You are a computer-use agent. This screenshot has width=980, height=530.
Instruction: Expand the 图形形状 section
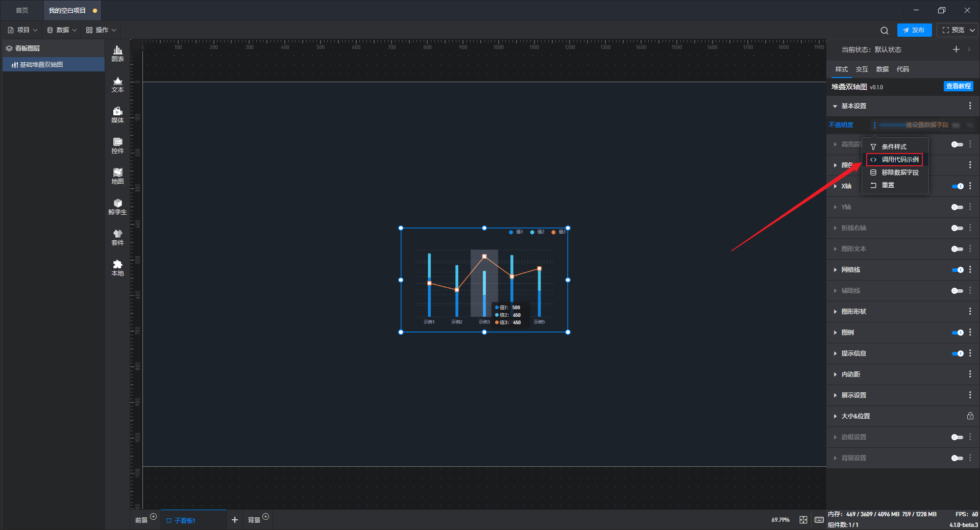click(x=835, y=312)
